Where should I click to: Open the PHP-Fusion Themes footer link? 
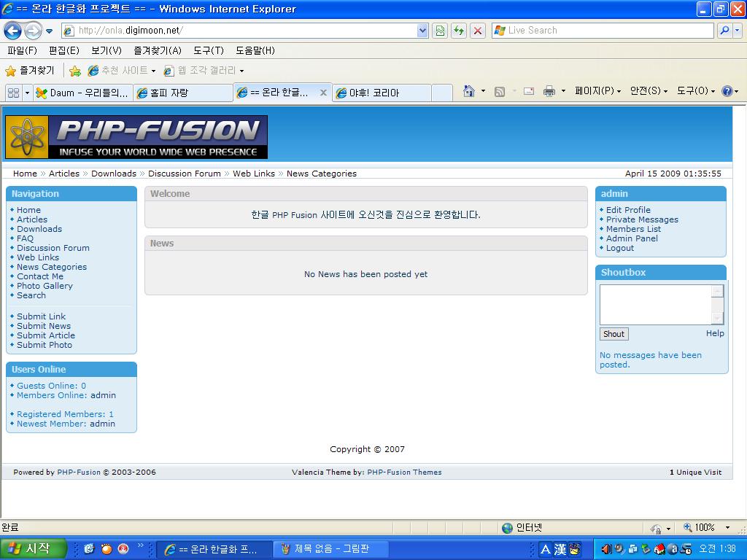point(404,472)
